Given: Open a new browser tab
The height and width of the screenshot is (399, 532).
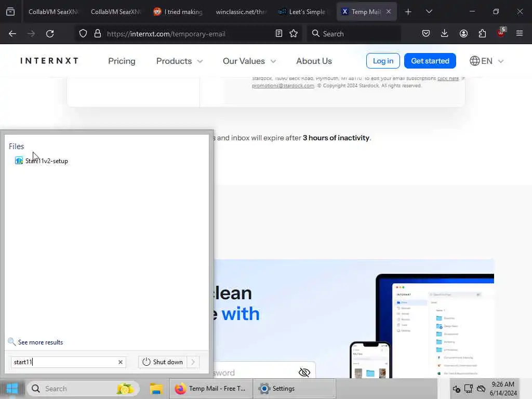Looking at the screenshot, I should click(x=408, y=12).
